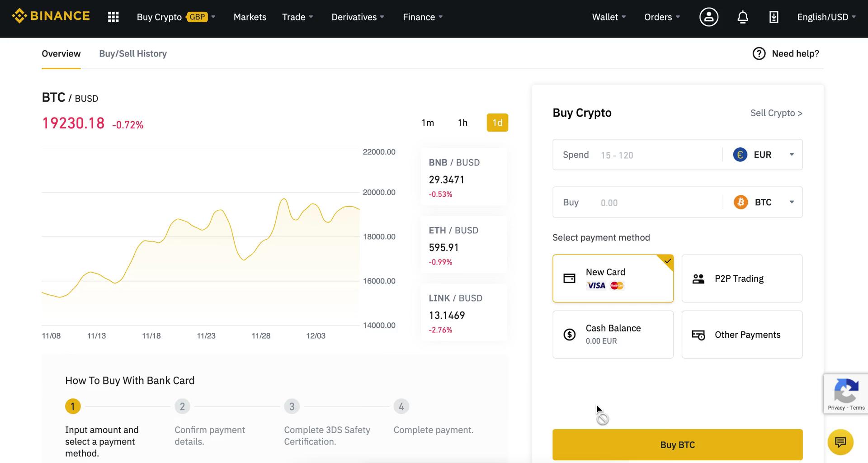Click the credit card icon in New Card
The height and width of the screenshot is (463, 868).
[569, 279]
